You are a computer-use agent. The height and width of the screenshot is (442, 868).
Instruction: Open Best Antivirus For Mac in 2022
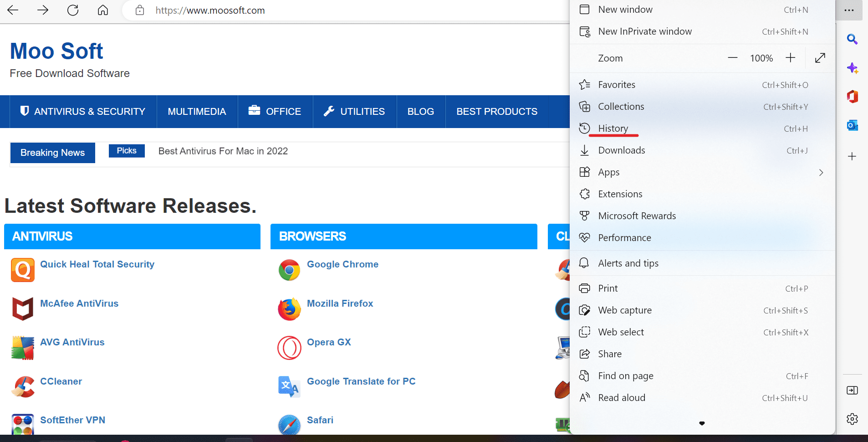223,151
